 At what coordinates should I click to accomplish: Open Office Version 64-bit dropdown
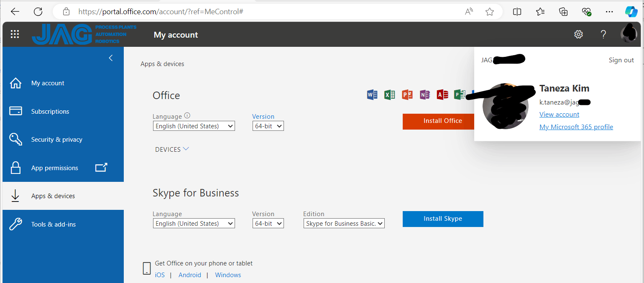[268, 126]
